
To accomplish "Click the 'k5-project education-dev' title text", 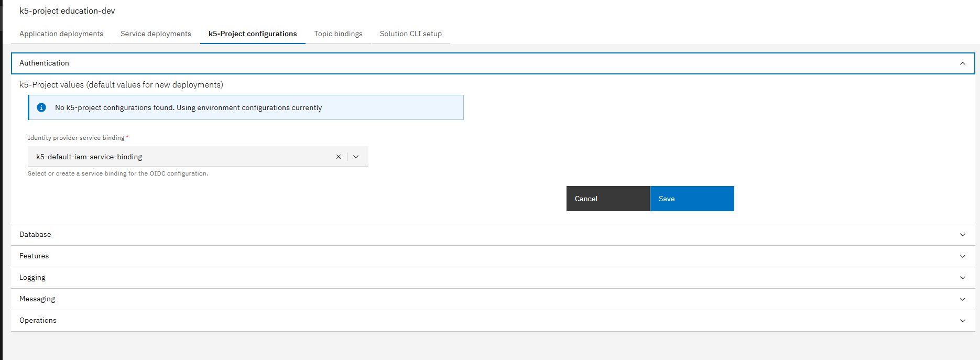I will point(67,11).
